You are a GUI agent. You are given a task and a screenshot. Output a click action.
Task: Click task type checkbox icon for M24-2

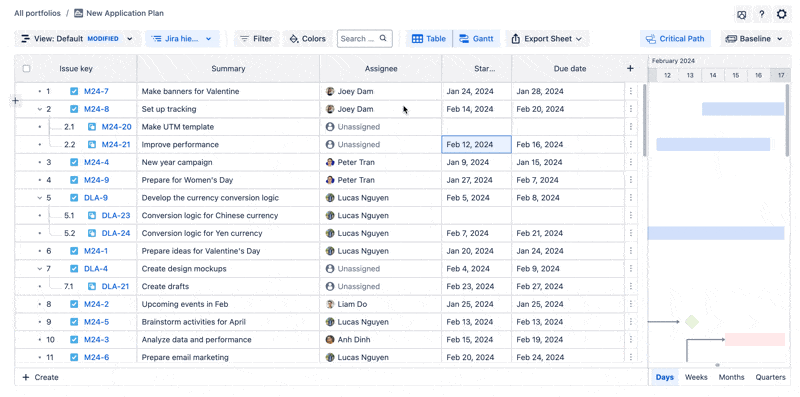tap(74, 304)
